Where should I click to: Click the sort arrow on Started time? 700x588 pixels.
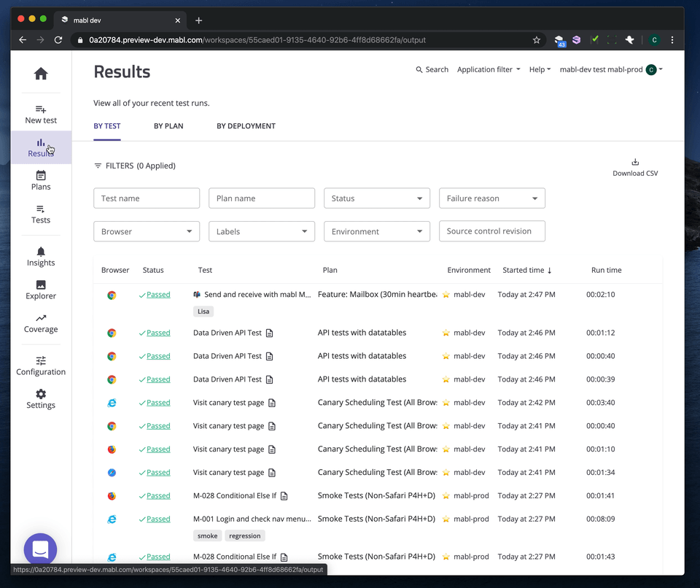coord(550,271)
